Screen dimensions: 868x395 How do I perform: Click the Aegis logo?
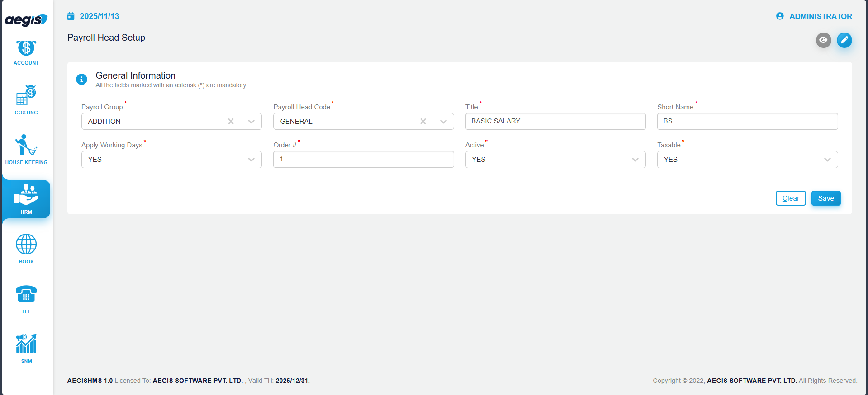coord(26,20)
